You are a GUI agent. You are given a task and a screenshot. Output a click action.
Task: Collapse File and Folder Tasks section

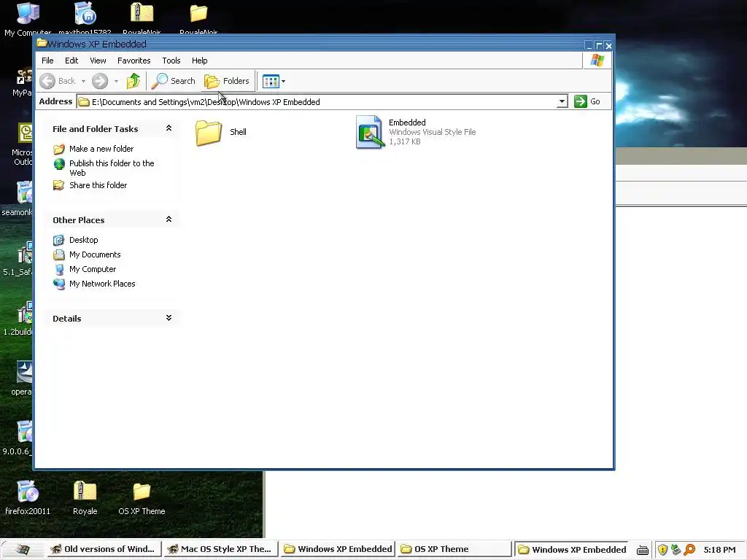(169, 128)
